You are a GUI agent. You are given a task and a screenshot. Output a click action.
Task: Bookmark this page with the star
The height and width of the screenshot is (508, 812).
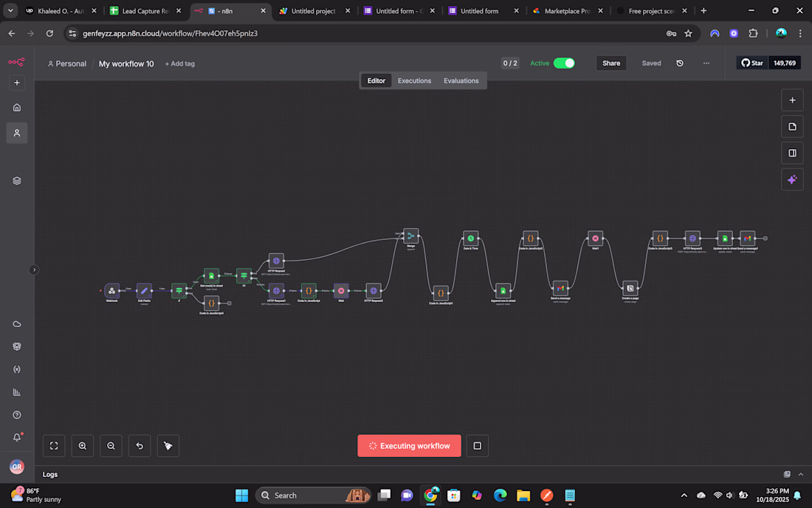688,34
